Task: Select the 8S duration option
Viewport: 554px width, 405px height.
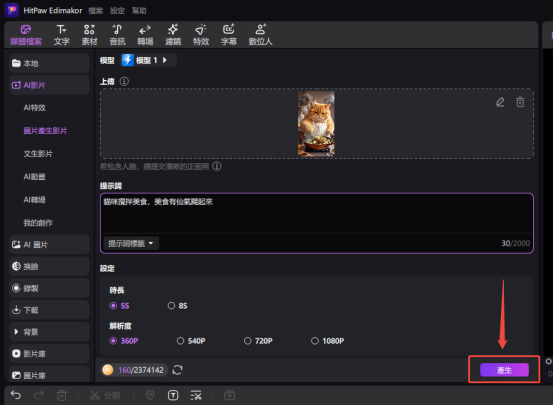Action: [x=177, y=306]
